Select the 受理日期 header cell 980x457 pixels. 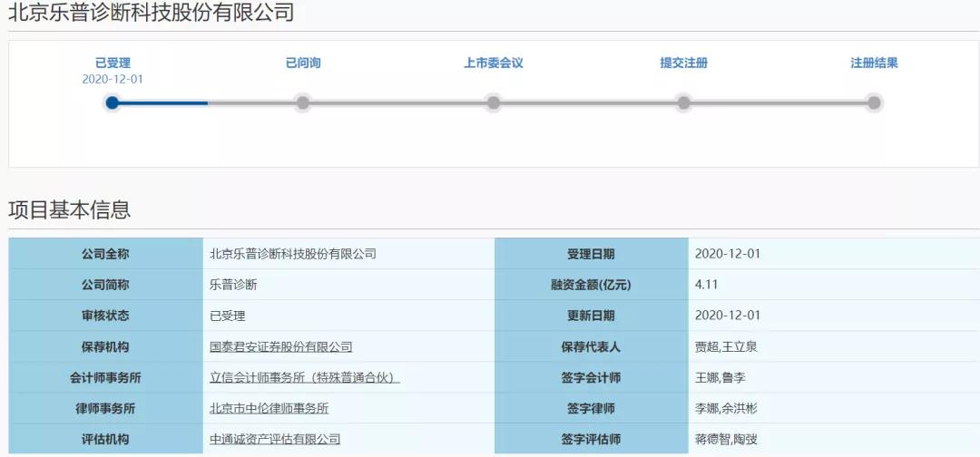[592, 254]
